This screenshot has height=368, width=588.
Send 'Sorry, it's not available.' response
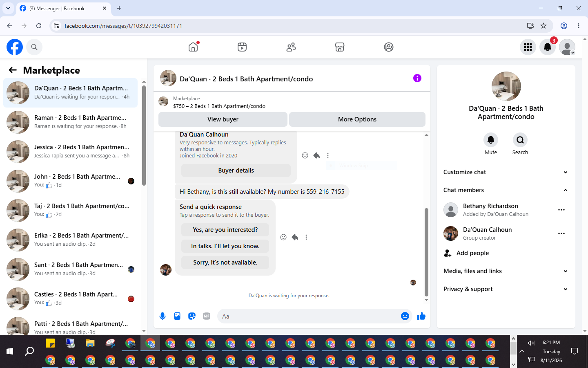tap(225, 263)
